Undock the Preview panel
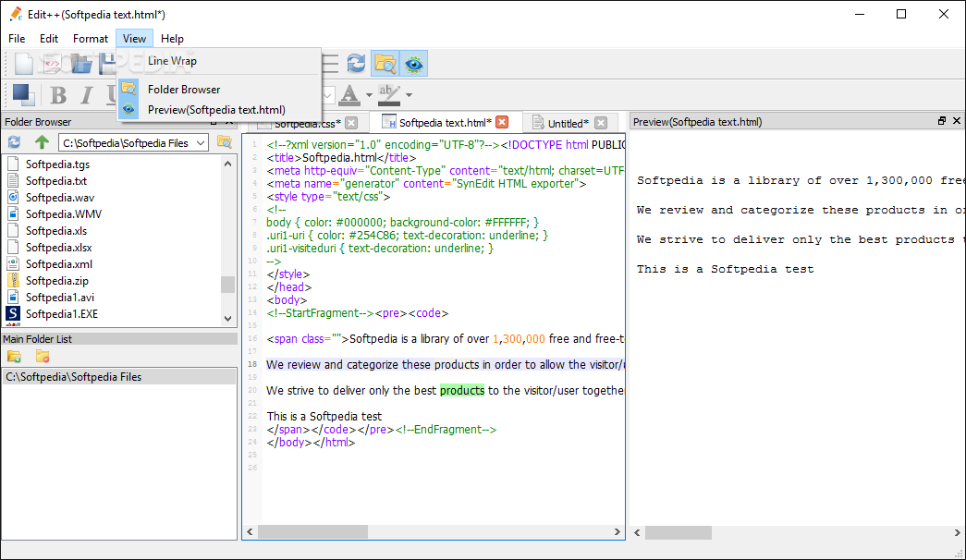 click(x=941, y=121)
